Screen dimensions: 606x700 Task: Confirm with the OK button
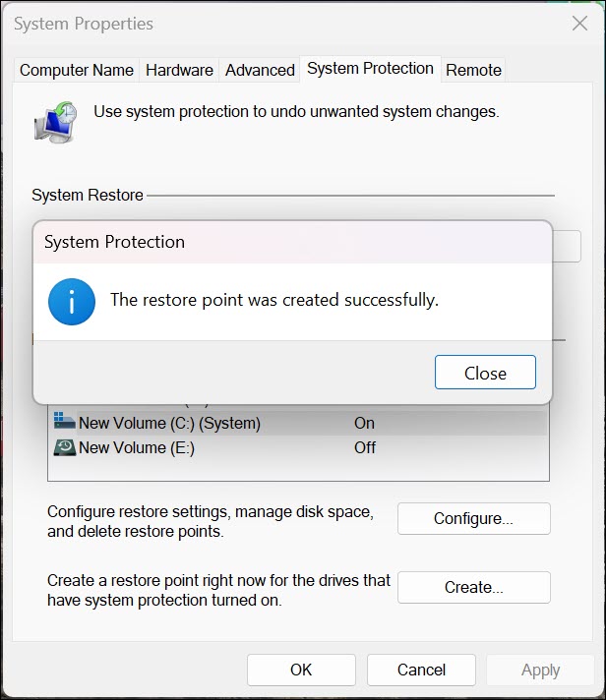[x=301, y=670]
